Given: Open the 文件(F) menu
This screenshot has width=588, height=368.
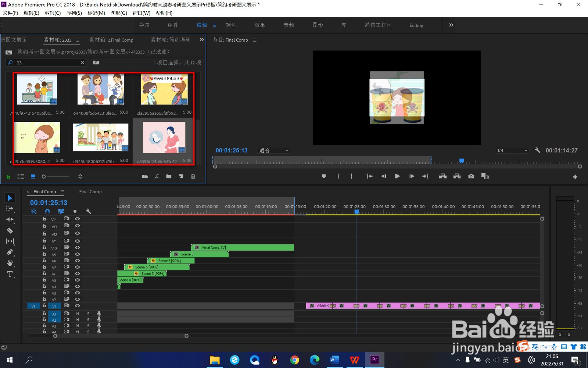Looking at the screenshot, I should tap(11, 13).
